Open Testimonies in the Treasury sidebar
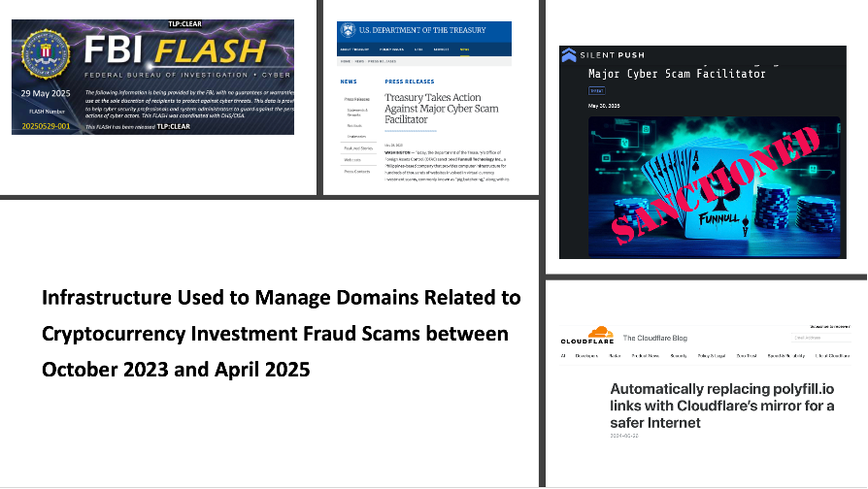Viewport: 868px width, 489px height. pos(356,137)
